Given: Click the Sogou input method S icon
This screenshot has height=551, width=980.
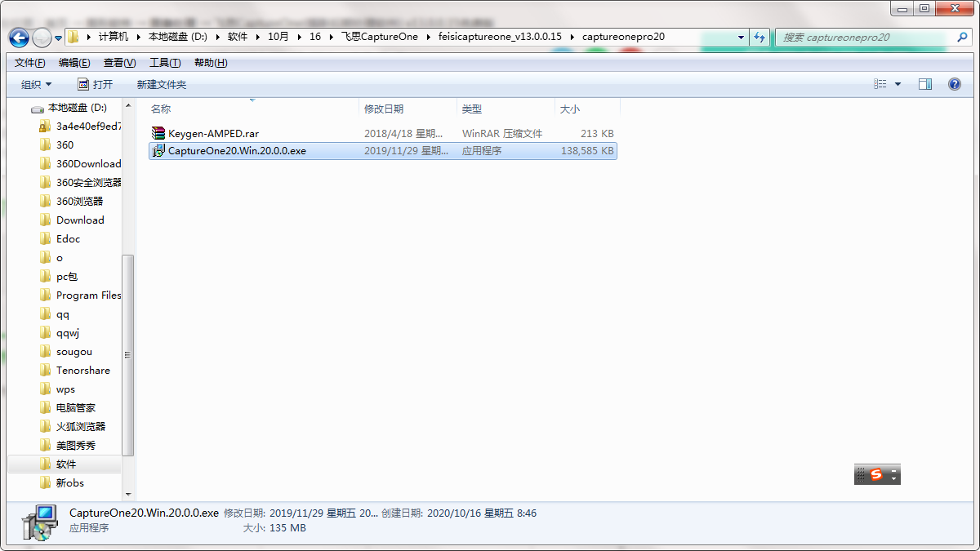Looking at the screenshot, I should tap(876, 474).
